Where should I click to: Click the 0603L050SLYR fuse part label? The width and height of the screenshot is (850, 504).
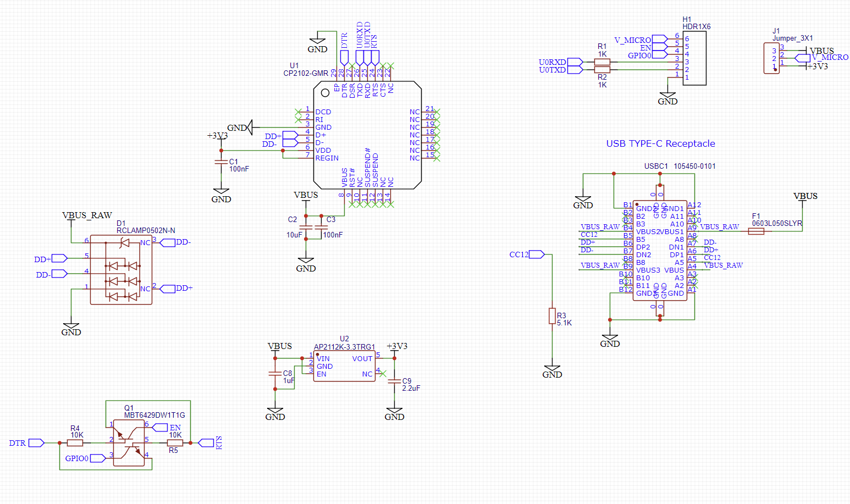pos(777,224)
